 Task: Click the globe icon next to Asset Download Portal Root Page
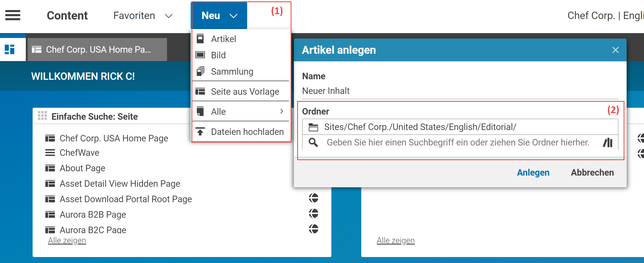(314, 198)
